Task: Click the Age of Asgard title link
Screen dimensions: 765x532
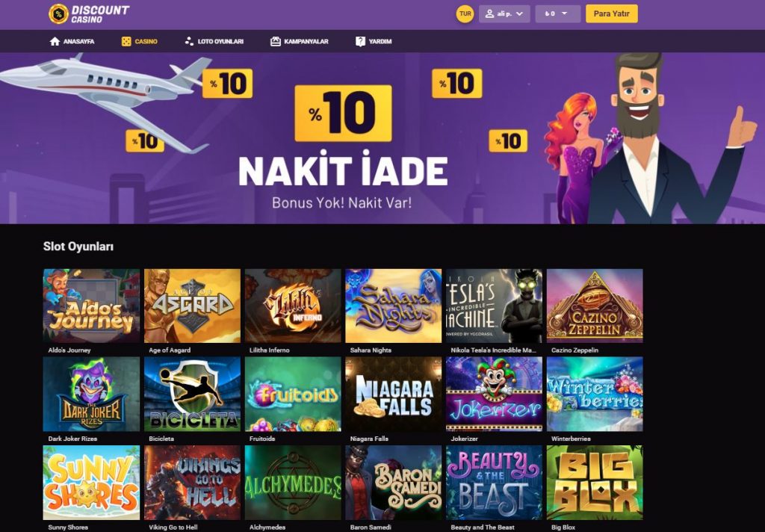Action: (x=170, y=350)
